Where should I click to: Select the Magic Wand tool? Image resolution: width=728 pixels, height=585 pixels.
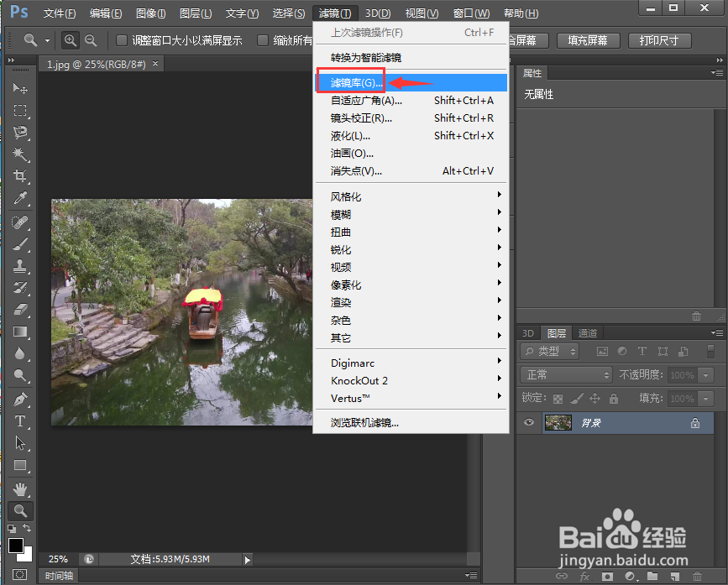click(20, 154)
